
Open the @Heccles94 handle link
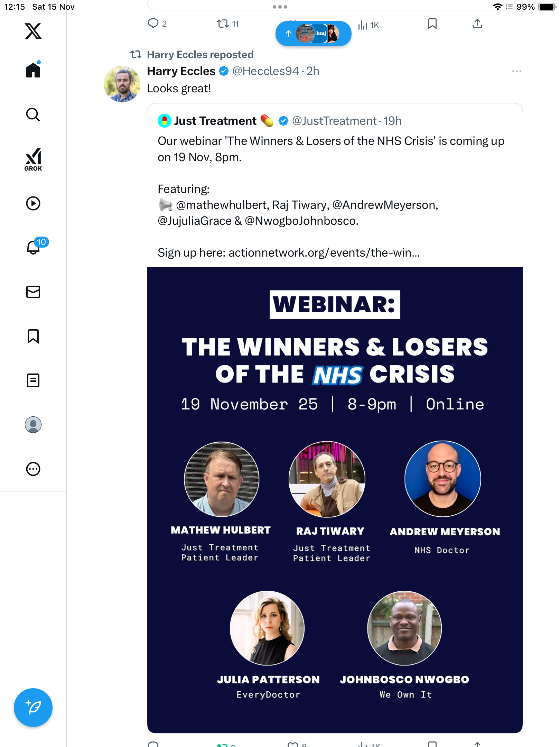pyautogui.click(x=265, y=71)
